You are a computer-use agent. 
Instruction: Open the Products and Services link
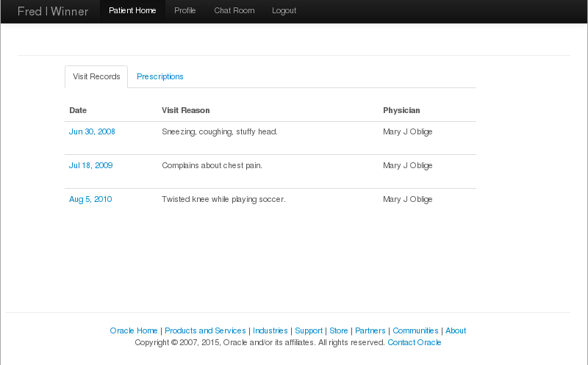[205, 331]
